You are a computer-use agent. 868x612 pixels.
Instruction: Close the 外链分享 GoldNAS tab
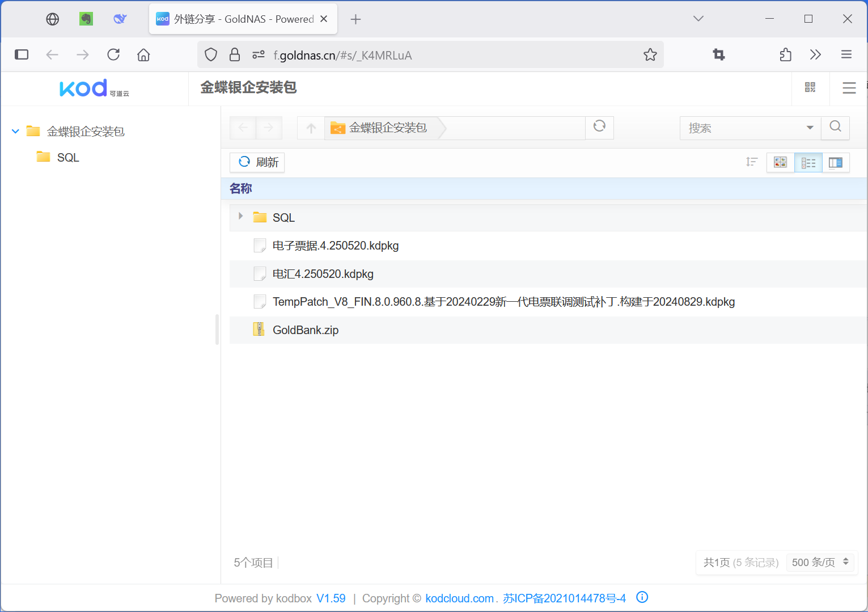tap(324, 19)
